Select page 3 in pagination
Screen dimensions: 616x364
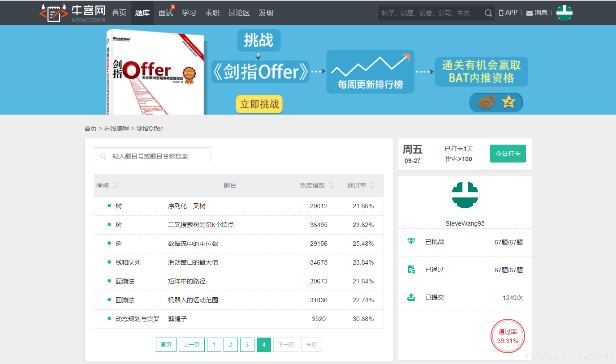pos(247,345)
